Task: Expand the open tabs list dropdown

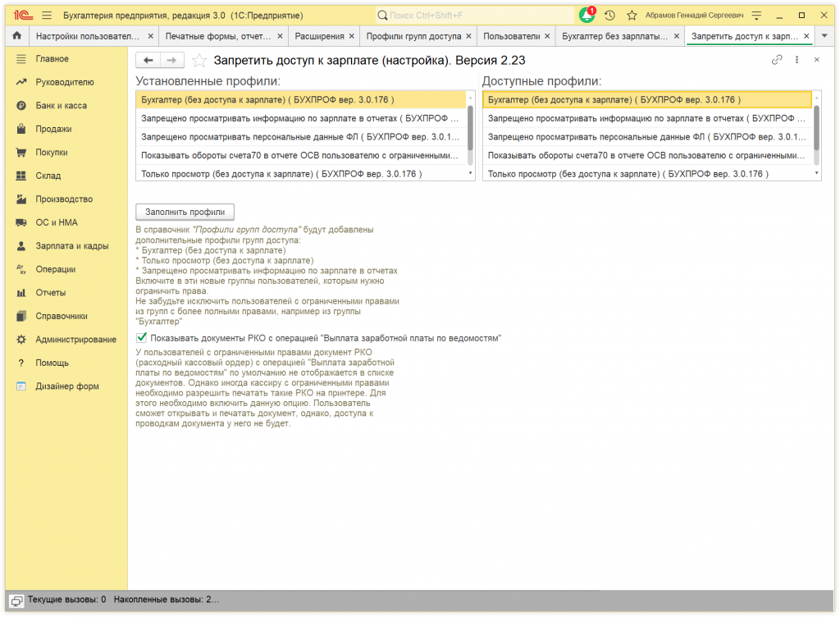Action: (824, 36)
